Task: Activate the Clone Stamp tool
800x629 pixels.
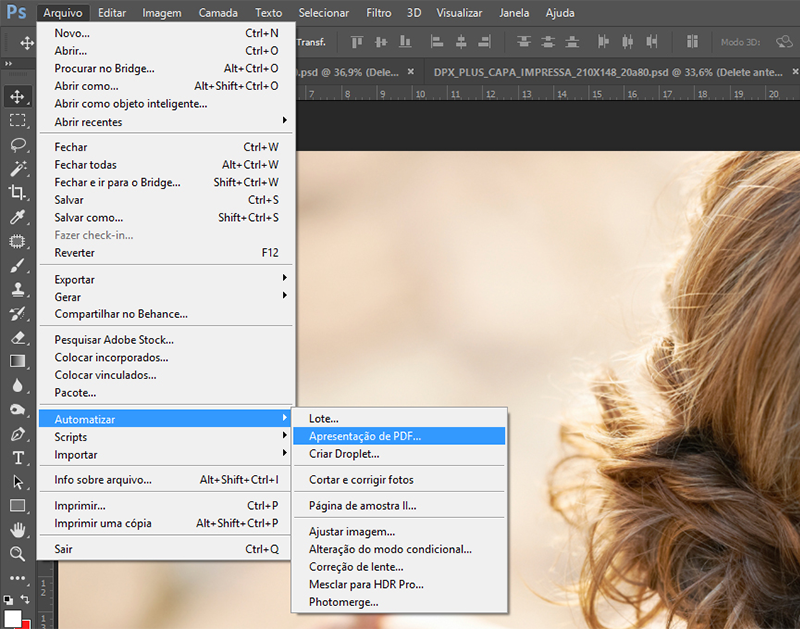Action: pos(17,290)
